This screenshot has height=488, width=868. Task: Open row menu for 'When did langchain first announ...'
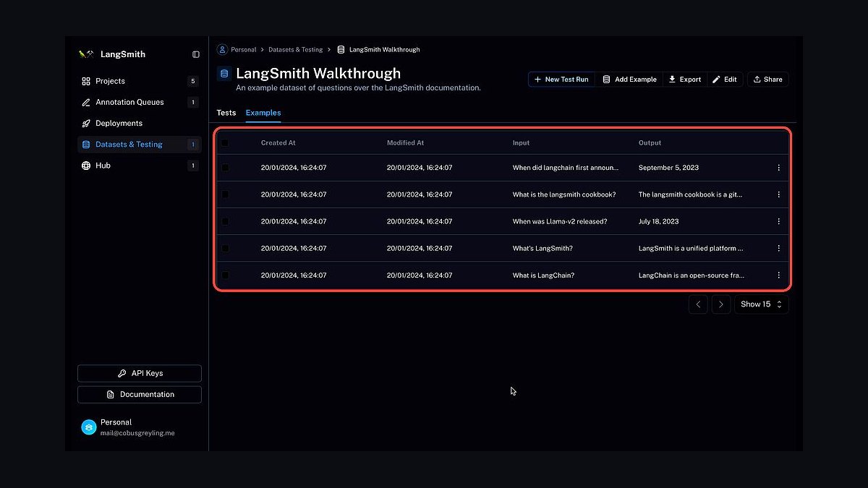pos(778,168)
